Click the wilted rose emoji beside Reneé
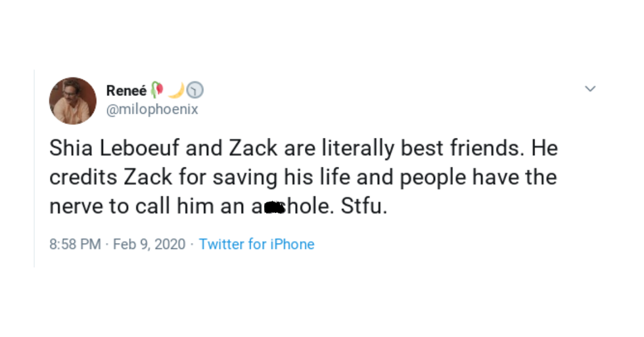This screenshot has width=644, height=337. click(156, 90)
